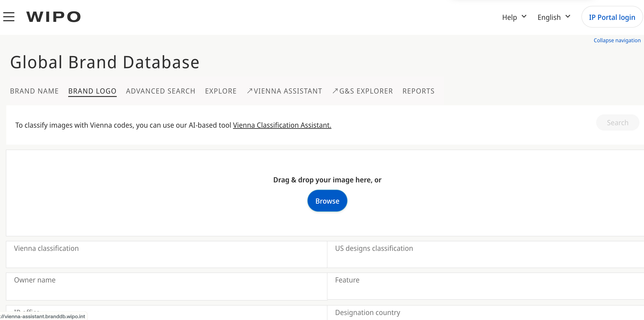This screenshot has height=320, width=644.
Task: Open the English language selector
Action: (554, 17)
